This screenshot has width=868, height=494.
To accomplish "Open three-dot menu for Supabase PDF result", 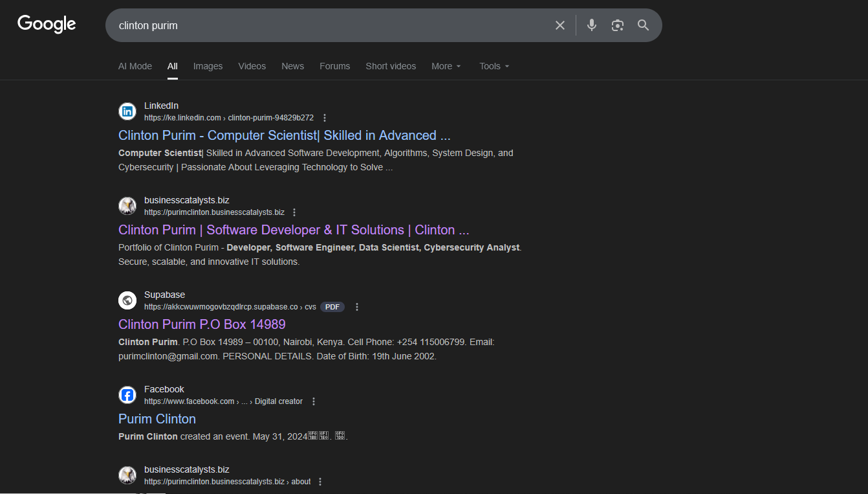I will 357,307.
